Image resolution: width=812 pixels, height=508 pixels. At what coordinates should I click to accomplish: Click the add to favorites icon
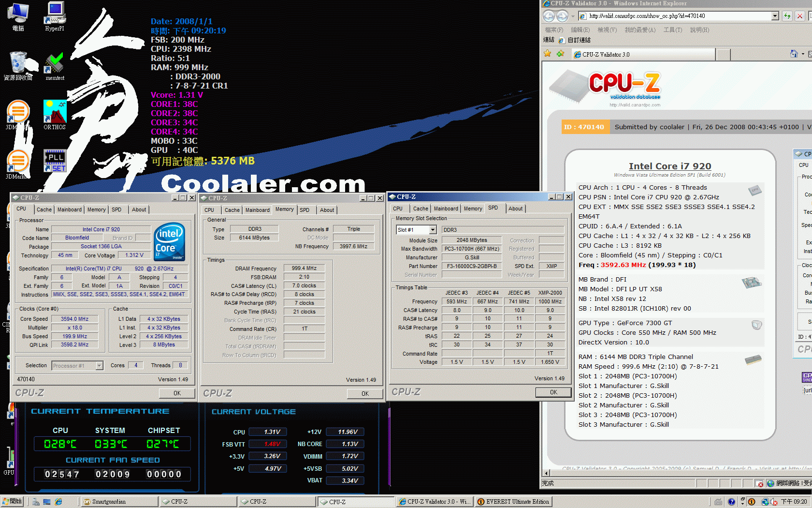coord(560,54)
